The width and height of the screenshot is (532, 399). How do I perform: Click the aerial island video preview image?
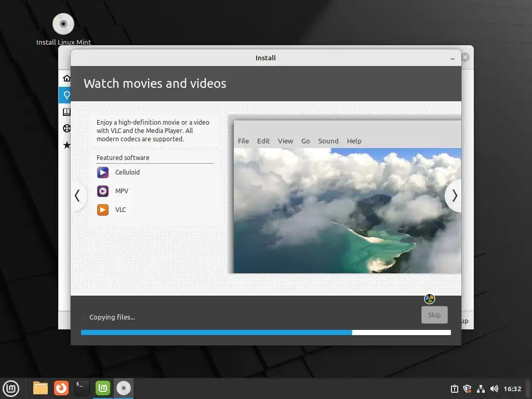[348, 210]
